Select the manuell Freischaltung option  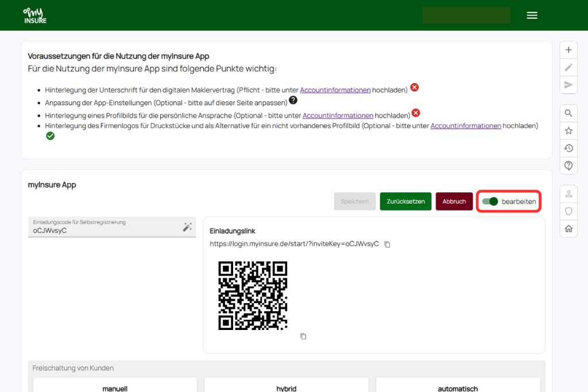[x=115, y=388]
